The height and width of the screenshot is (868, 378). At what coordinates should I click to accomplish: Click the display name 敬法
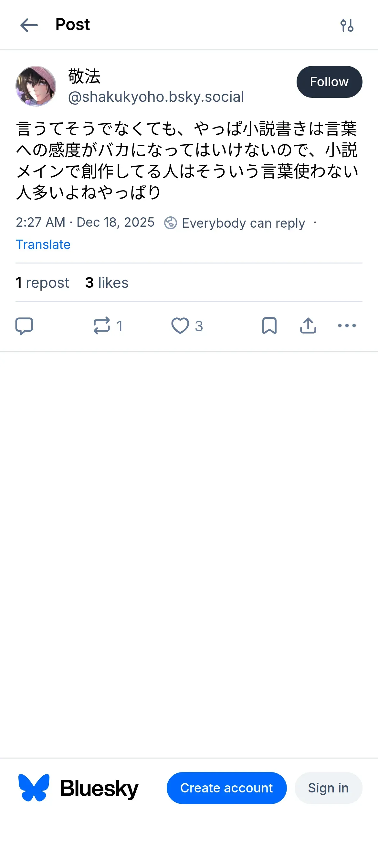(x=84, y=76)
